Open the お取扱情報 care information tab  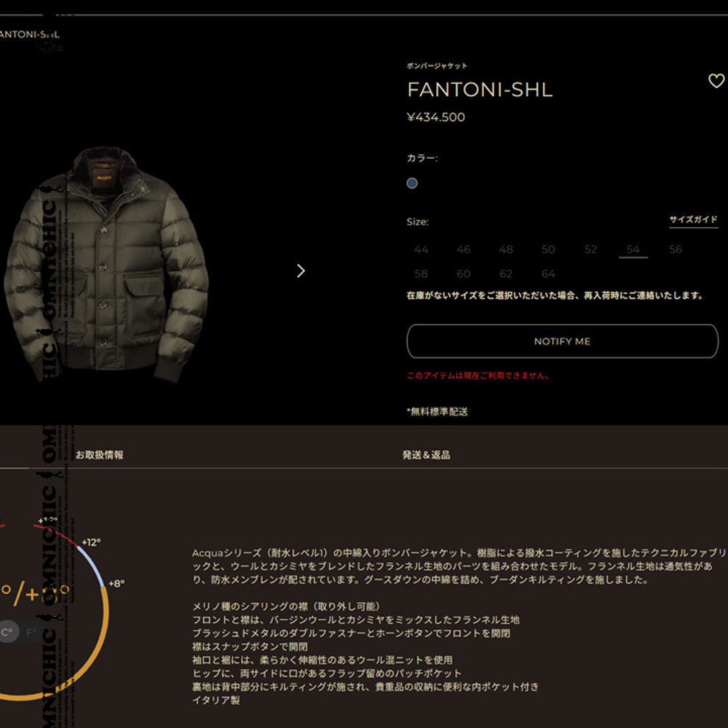(x=99, y=455)
